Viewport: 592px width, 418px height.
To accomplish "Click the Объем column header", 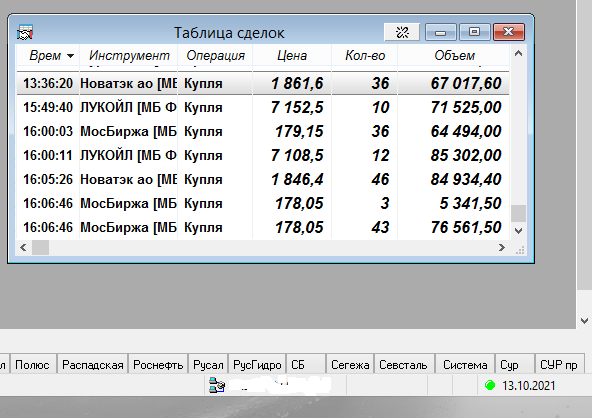I will point(454,56).
